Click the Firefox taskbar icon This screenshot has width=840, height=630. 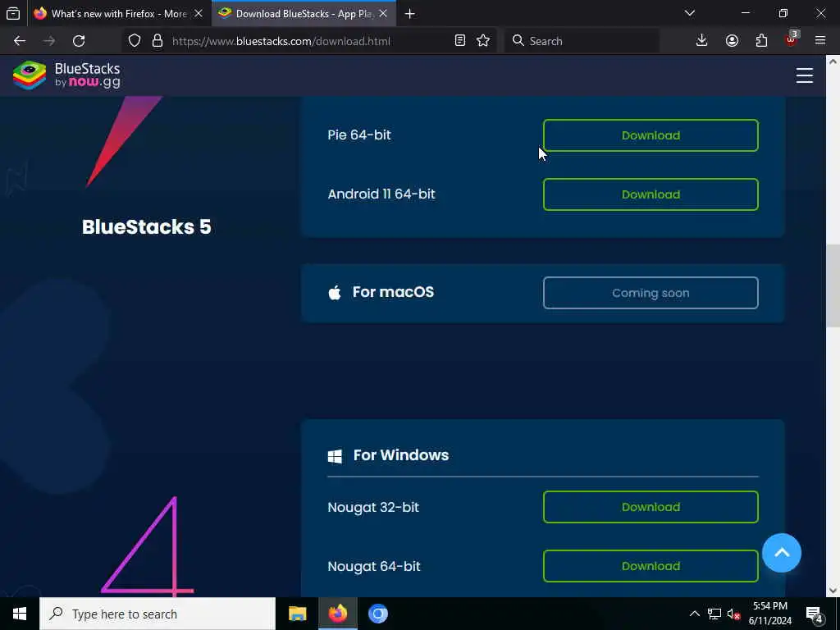pos(337,614)
